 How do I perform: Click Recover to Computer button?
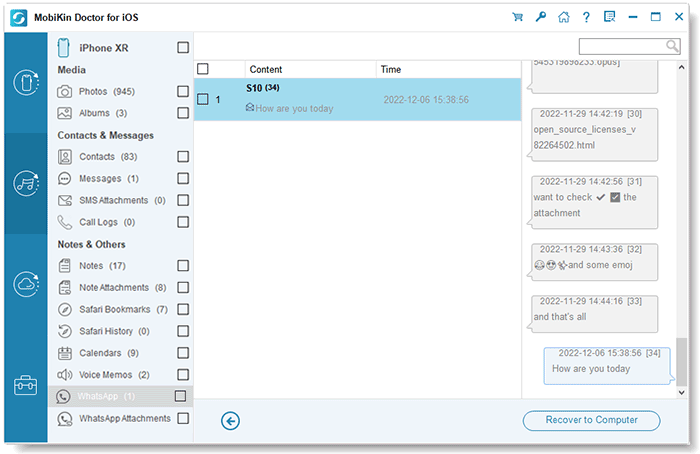coord(592,420)
